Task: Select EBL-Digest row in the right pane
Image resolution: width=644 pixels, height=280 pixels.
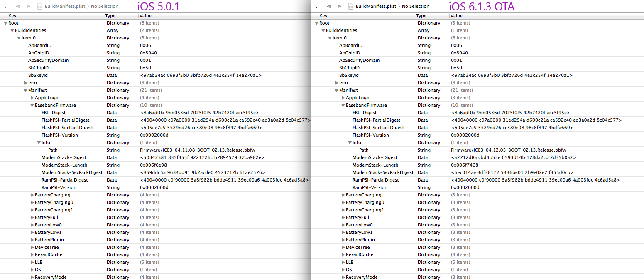Action: tap(477, 113)
